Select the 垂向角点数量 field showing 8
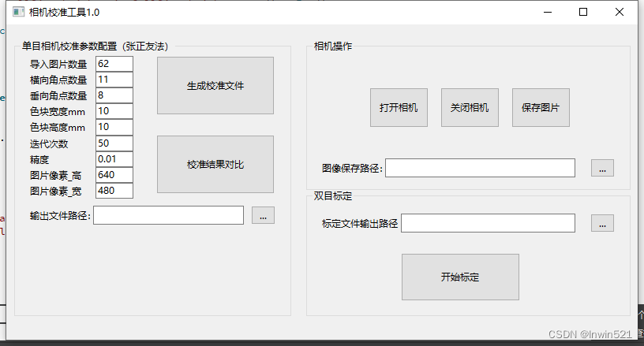The image size is (644, 346). point(114,95)
